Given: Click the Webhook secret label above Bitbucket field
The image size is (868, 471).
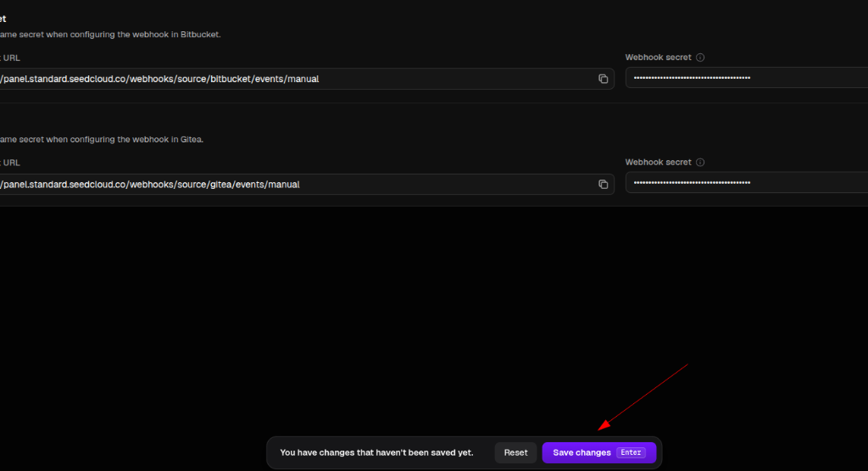Looking at the screenshot, I should pos(658,58).
